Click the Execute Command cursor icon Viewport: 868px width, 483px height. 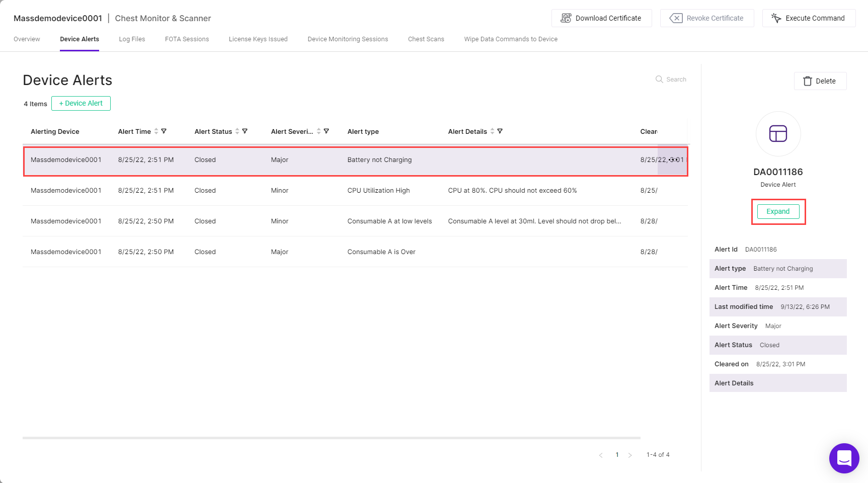776,18
